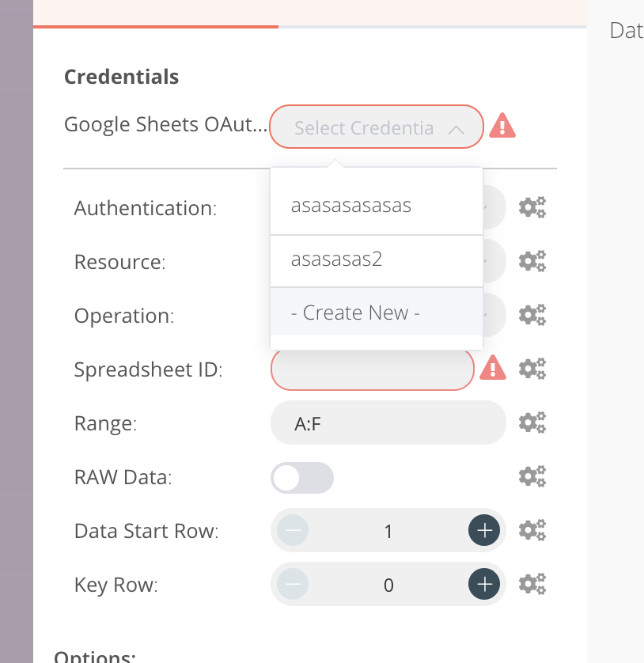Click the gear icon next to Key Row
The image size is (644, 663).
point(532,583)
